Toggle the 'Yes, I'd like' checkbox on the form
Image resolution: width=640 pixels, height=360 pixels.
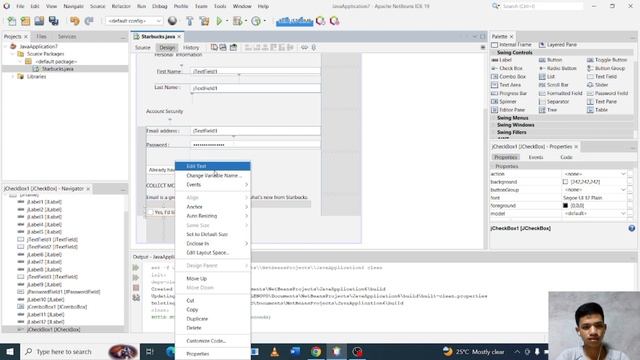pos(151,212)
